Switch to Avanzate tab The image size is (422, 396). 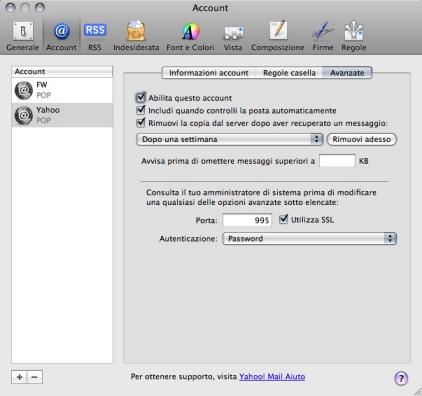point(347,73)
